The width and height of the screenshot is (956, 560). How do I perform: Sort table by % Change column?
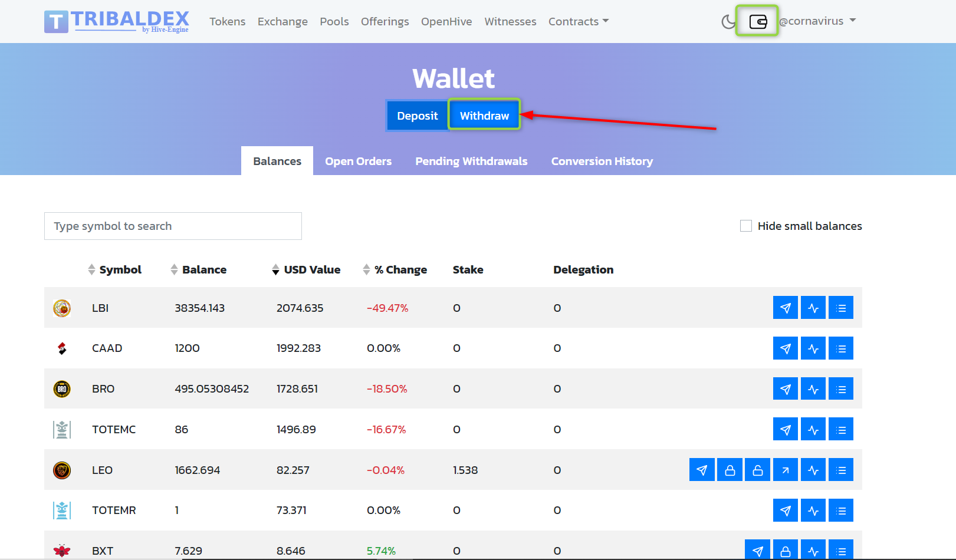(395, 269)
